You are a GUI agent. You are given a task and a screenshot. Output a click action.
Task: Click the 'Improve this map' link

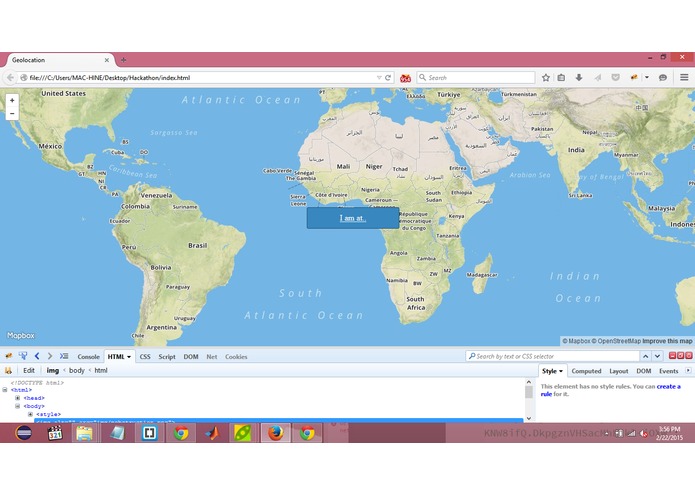click(x=667, y=341)
